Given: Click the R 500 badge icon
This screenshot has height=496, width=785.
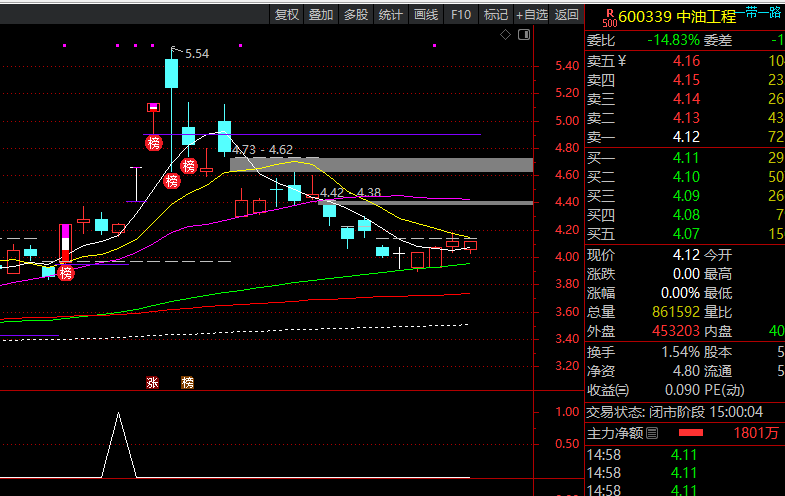Looking at the screenshot, I should click(610, 18).
